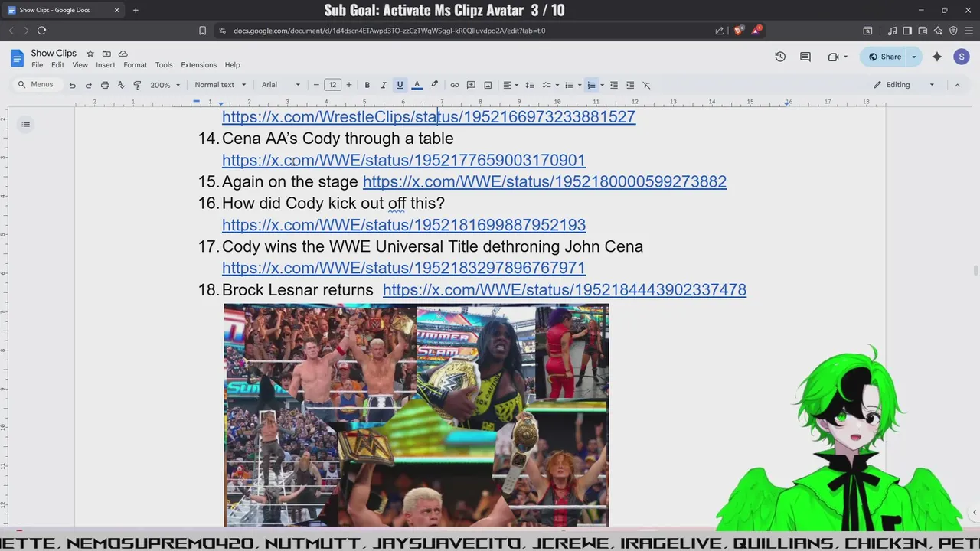Decrease font size with minus button
Screen dimensions: 980x551
pyautogui.click(x=316, y=85)
